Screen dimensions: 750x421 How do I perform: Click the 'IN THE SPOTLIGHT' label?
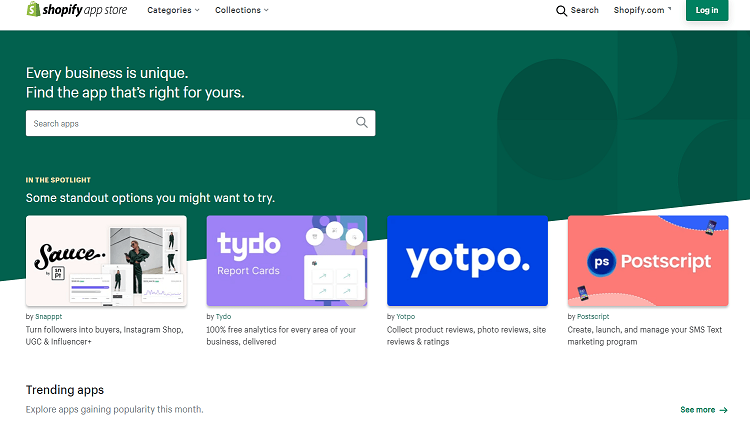click(58, 180)
